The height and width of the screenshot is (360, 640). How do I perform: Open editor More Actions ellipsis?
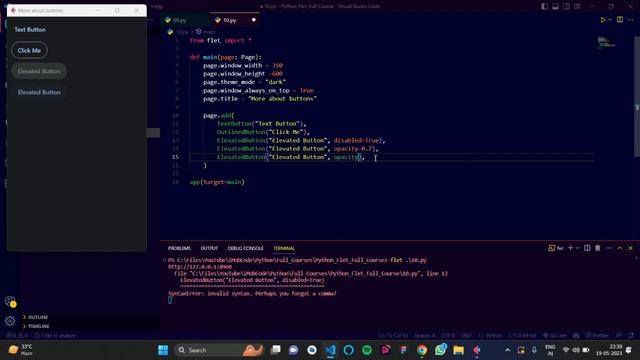631,20
